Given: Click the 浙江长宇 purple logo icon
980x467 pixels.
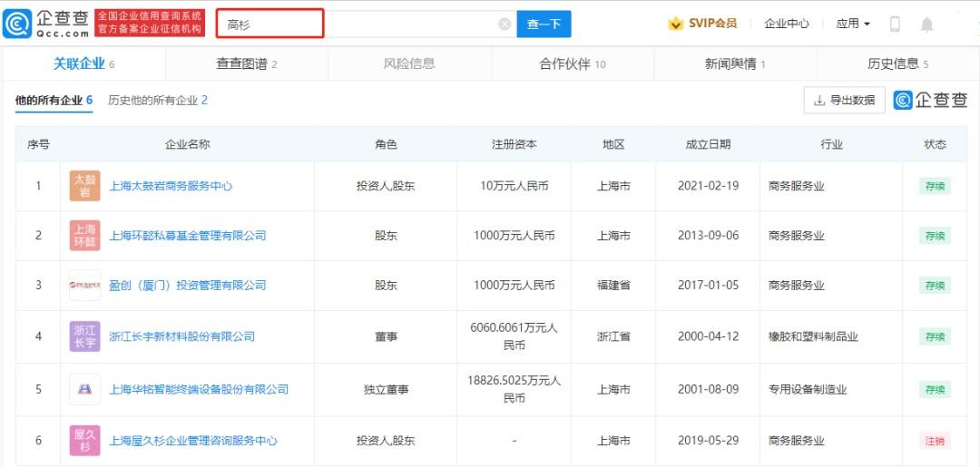Looking at the screenshot, I should (85, 336).
